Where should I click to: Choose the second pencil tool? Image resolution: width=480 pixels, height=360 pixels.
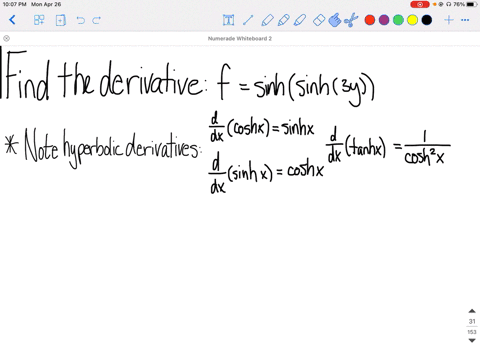coord(283,20)
